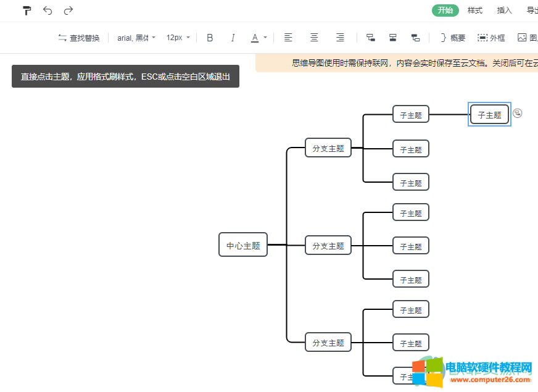Switch to the 样式 menu
The height and width of the screenshot is (392, 538).
pyautogui.click(x=475, y=10)
